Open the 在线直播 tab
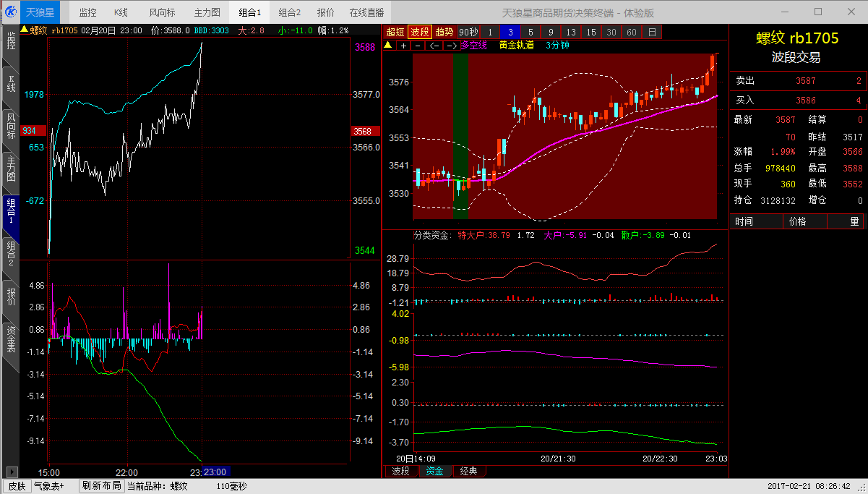Viewport: 868px width, 494px height. [x=367, y=12]
